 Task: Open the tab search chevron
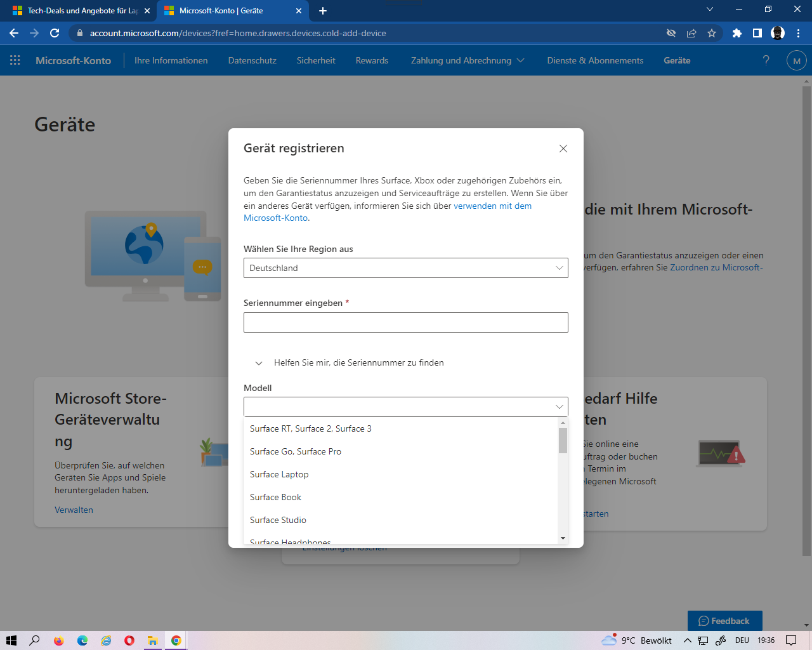[x=710, y=10]
